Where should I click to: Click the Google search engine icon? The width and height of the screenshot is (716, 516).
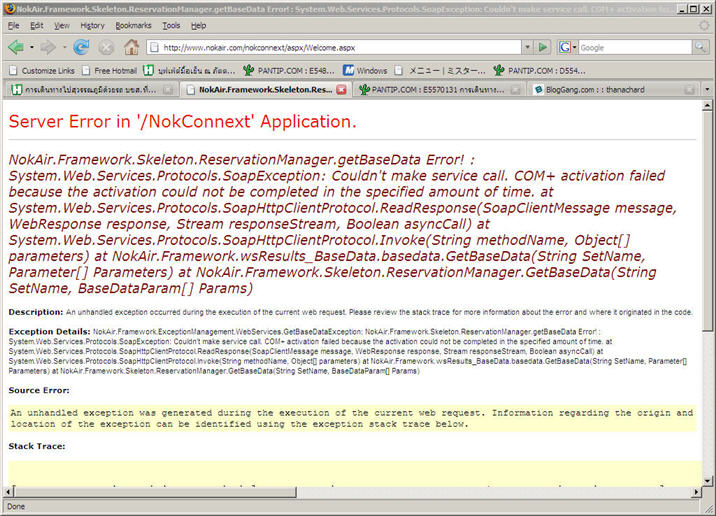(x=565, y=47)
